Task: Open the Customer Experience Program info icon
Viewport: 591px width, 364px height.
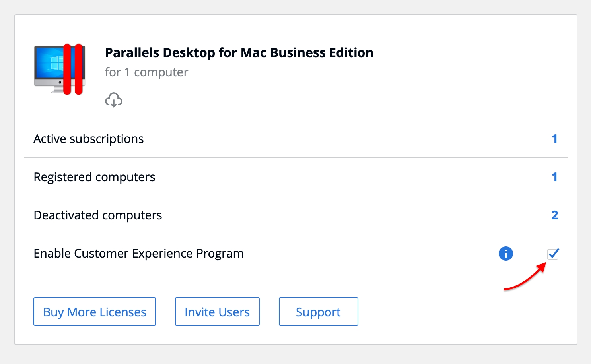Action: tap(505, 254)
